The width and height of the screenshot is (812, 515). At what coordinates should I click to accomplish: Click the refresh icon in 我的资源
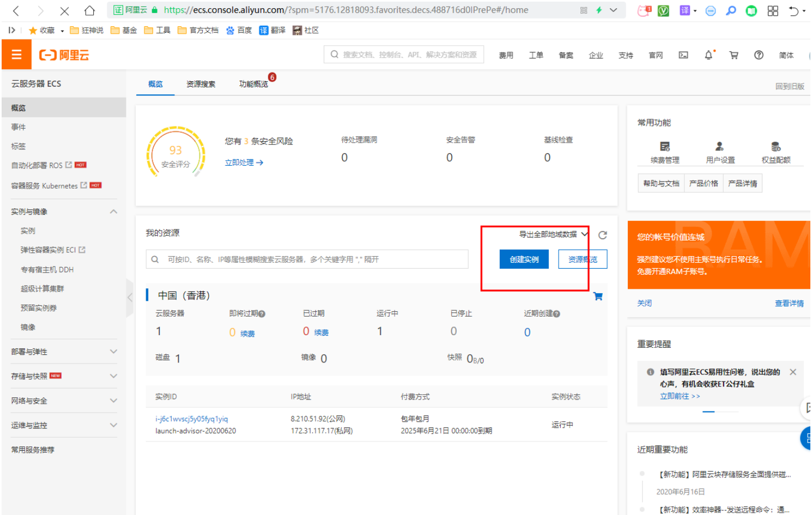[603, 235]
